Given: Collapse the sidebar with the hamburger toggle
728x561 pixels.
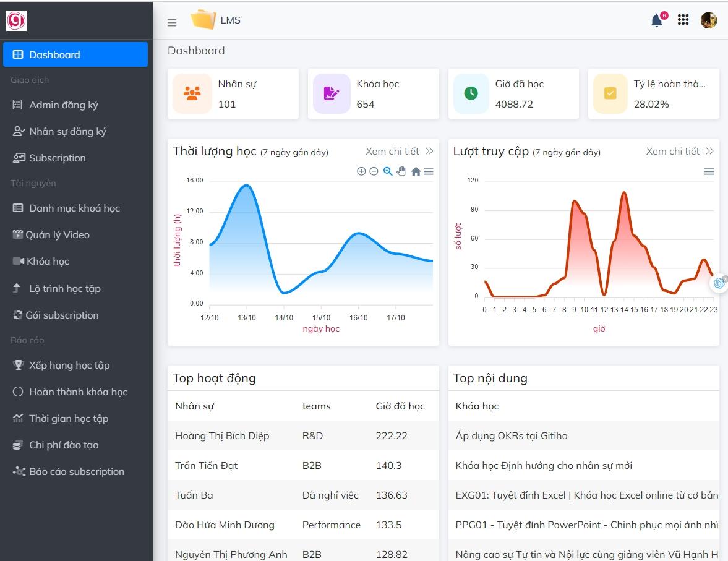Looking at the screenshot, I should click(x=171, y=22).
